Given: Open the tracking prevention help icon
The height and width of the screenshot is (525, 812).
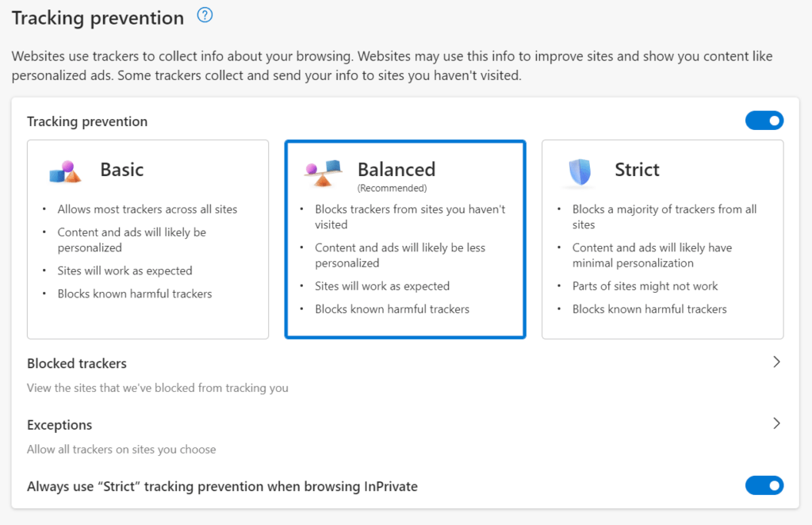Looking at the screenshot, I should click(x=205, y=15).
